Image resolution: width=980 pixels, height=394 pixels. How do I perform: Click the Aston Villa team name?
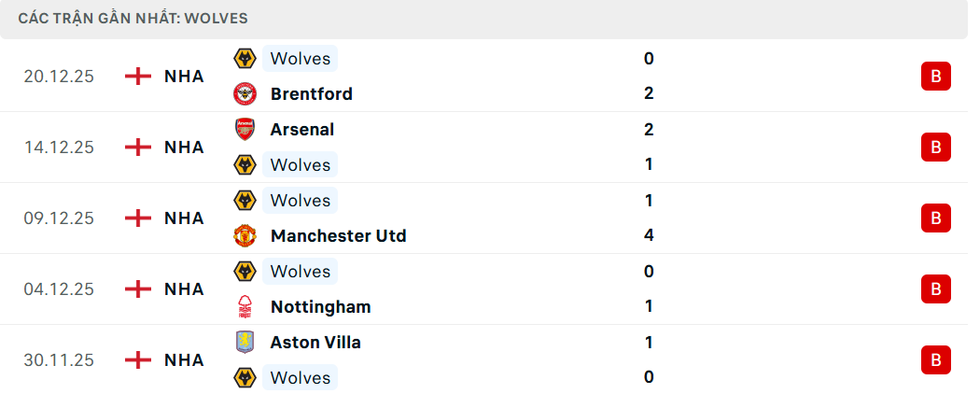pyautogui.click(x=315, y=342)
